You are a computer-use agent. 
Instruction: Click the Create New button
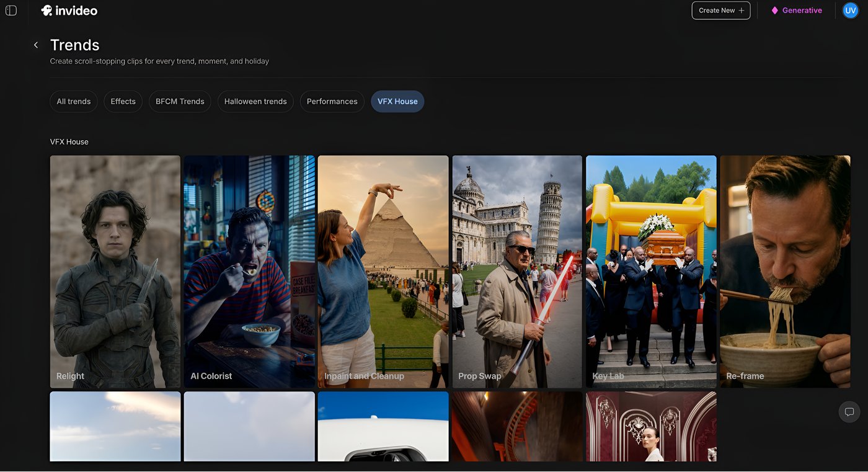coord(720,11)
